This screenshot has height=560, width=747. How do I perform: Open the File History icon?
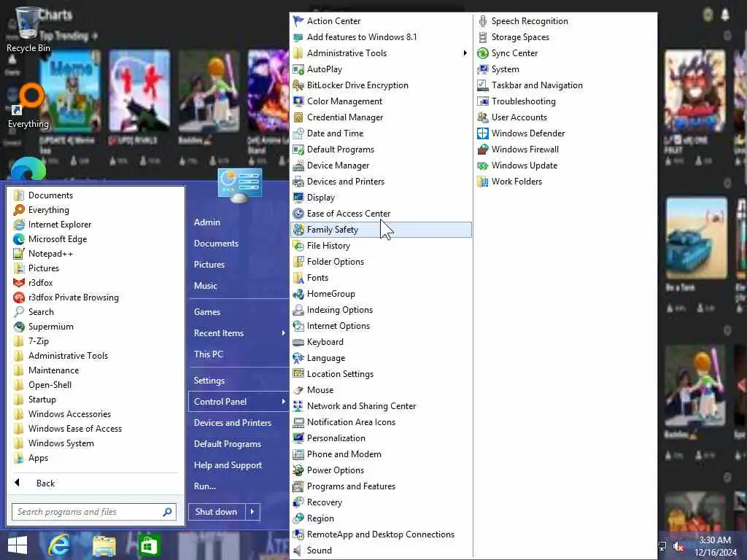[x=298, y=246]
